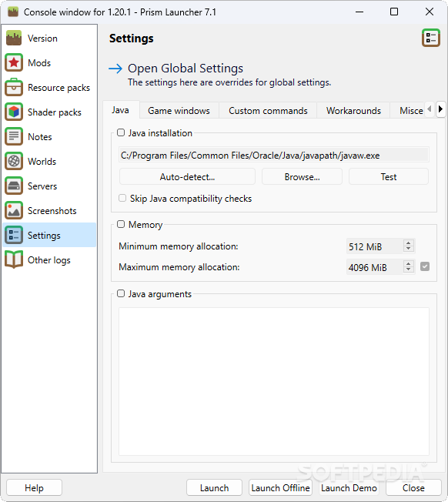
Task: Click the Resource packs chest icon
Action: point(14,87)
